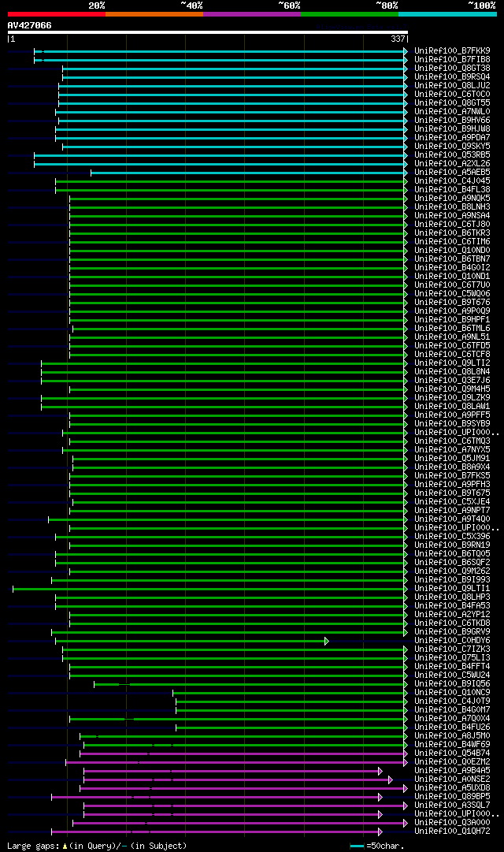504x852 pixels.
Task: Click the query end position 337
Action: point(398,39)
